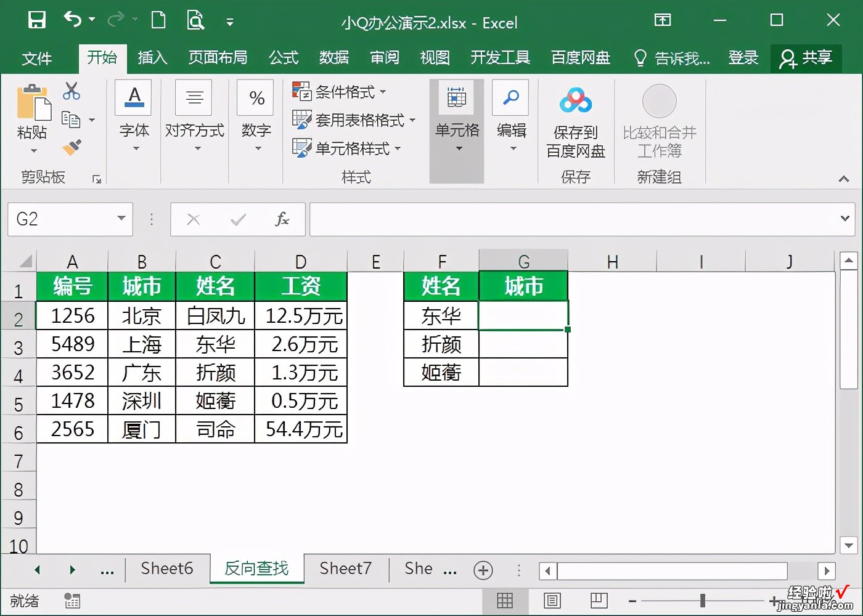Viewport: 863px width, 616px height.
Task: Switch to the Developer (开发工具) tab
Action: 500,58
